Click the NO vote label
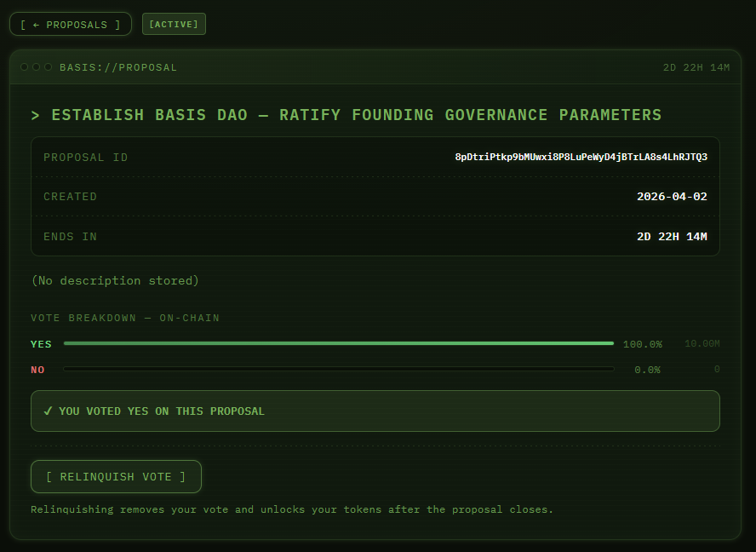Image resolution: width=756 pixels, height=552 pixels. point(37,370)
